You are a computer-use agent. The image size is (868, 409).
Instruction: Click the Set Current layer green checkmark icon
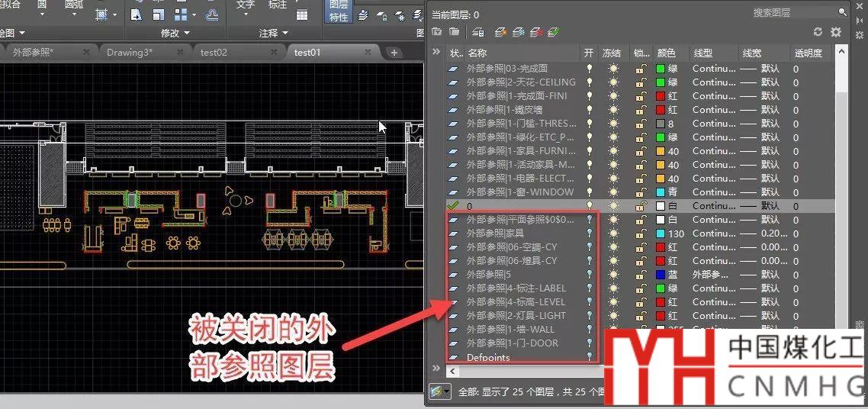(554, 32)
